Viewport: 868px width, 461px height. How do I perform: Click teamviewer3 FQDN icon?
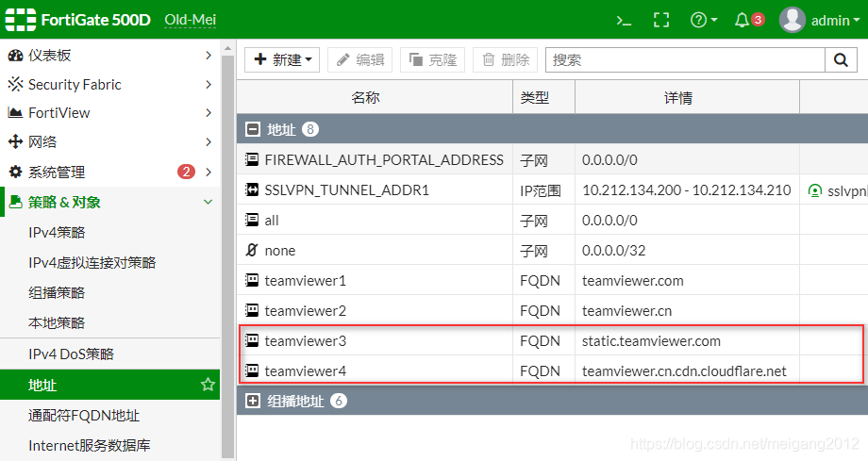(x=252, y=340)
